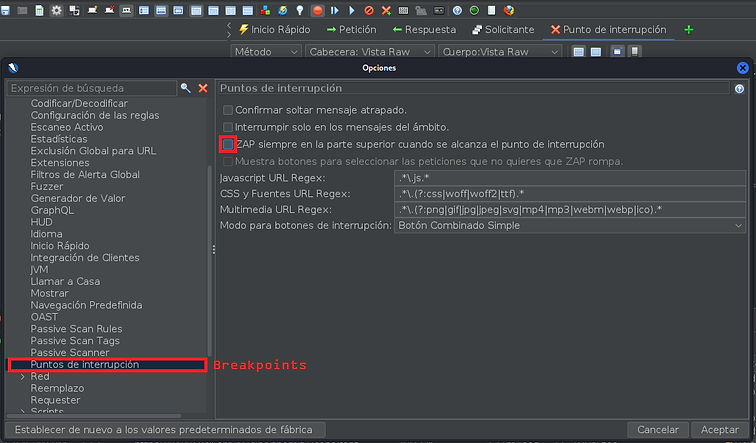Screen dimensions: 756x443
Task: Open help icon beside Puntos de interrupción title
Action: [x=739, y=89]
